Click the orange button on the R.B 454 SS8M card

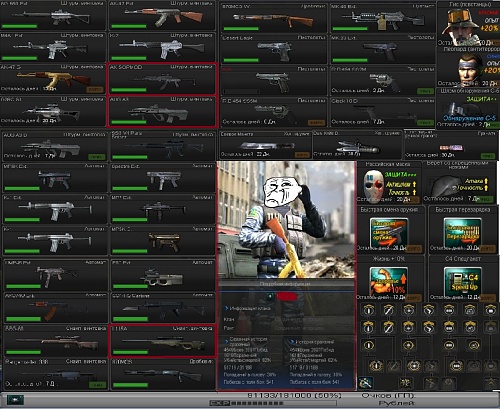pos(316,123)
